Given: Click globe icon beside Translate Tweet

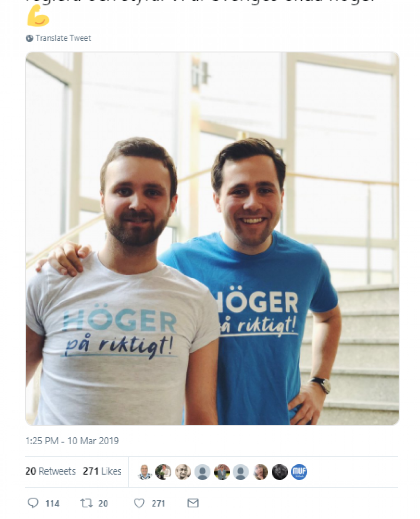Looking at the screenshot, I should (x=29, y=38).
